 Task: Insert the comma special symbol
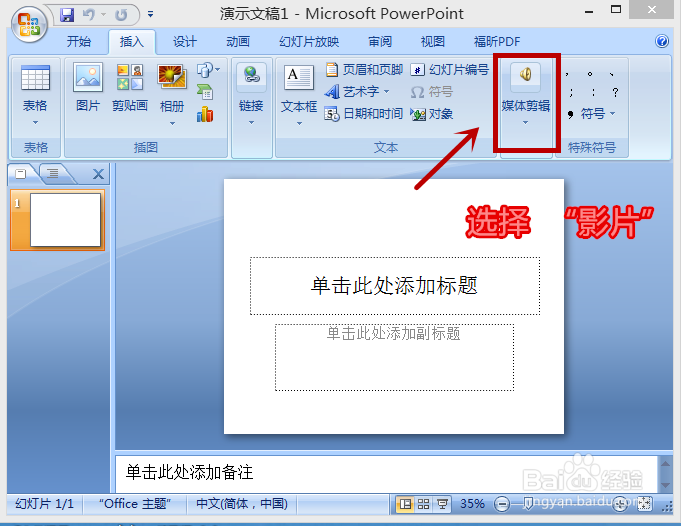567,74
